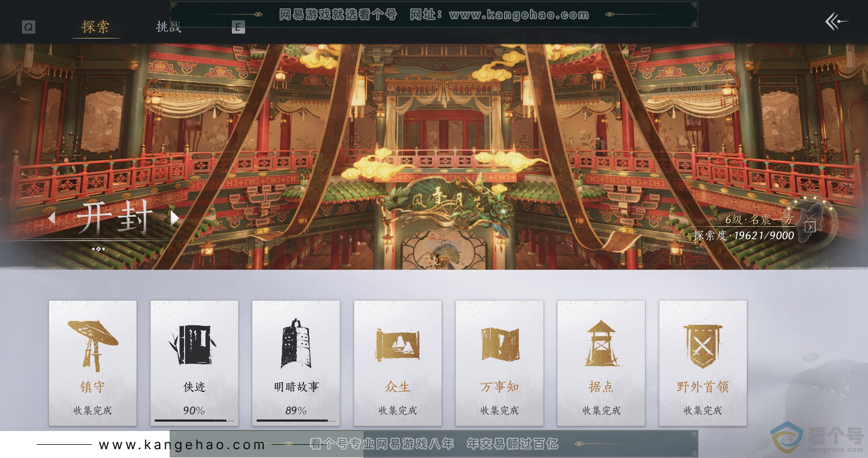Viewport: 868px width, 458px height.
Task: Click the 据点 watchtower icon
Action: 601,343
